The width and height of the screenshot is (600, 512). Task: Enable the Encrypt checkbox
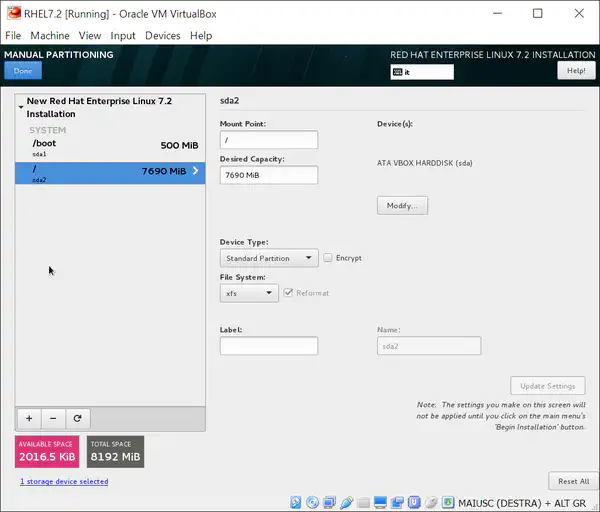(x=328, y=258)
